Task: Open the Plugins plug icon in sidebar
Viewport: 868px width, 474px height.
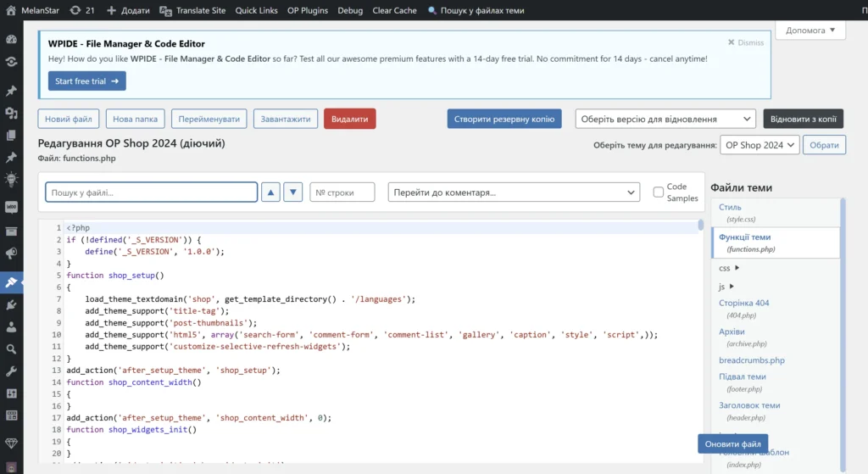Action: tap(11, 304)
